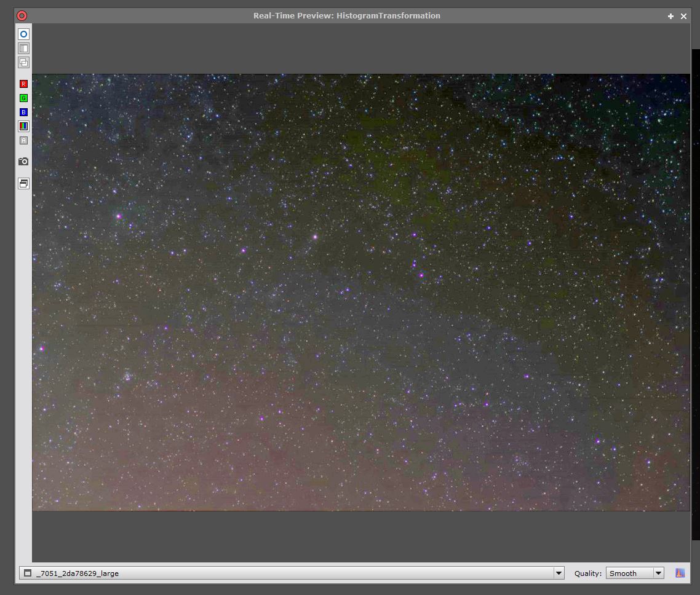Click the down arrow of the view selector
The image size is (700, 595).
tap(559, 573)
